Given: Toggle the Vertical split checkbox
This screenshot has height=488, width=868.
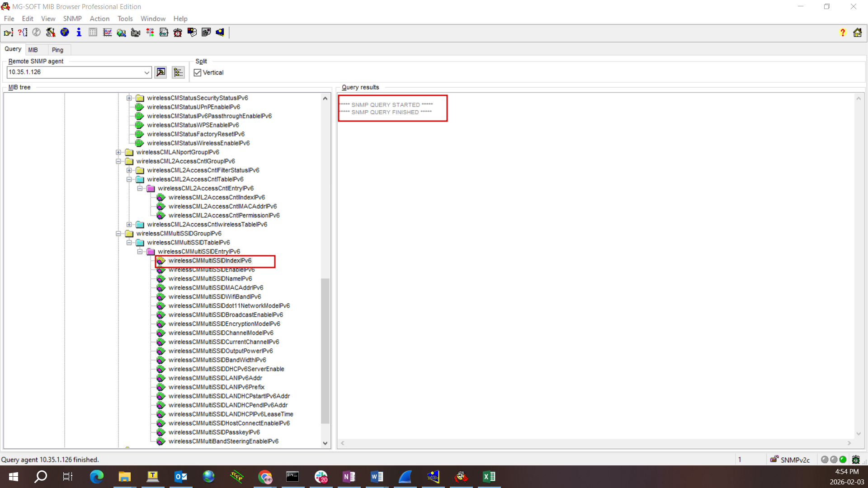Looking at the screenshot, I should pyautogui.click(x=198, y=73).
